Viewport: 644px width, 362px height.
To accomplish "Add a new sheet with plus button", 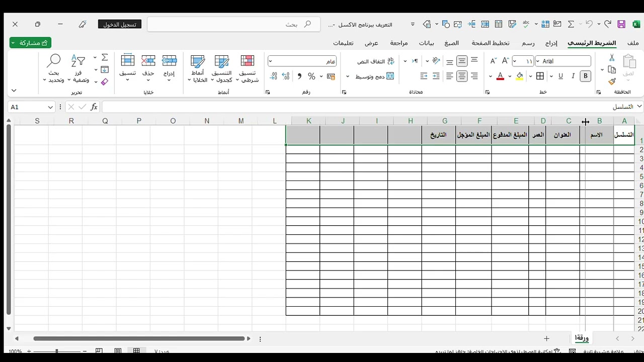I will coord(546,339).
